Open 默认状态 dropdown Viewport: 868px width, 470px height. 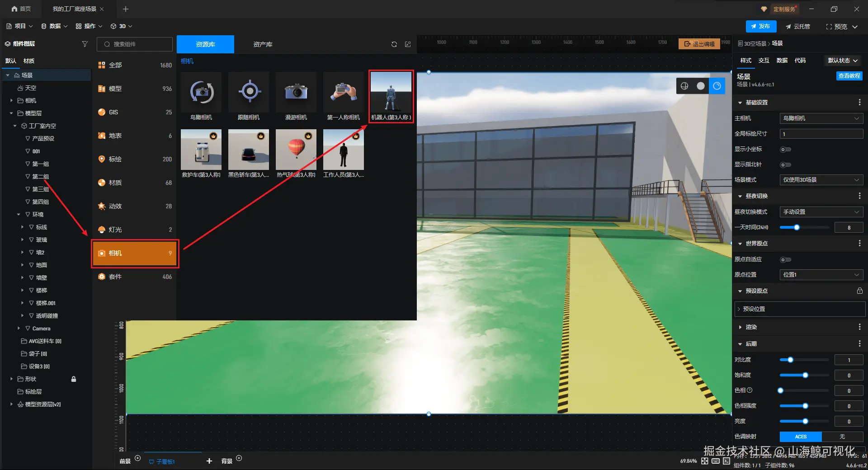tap(843, 61)
